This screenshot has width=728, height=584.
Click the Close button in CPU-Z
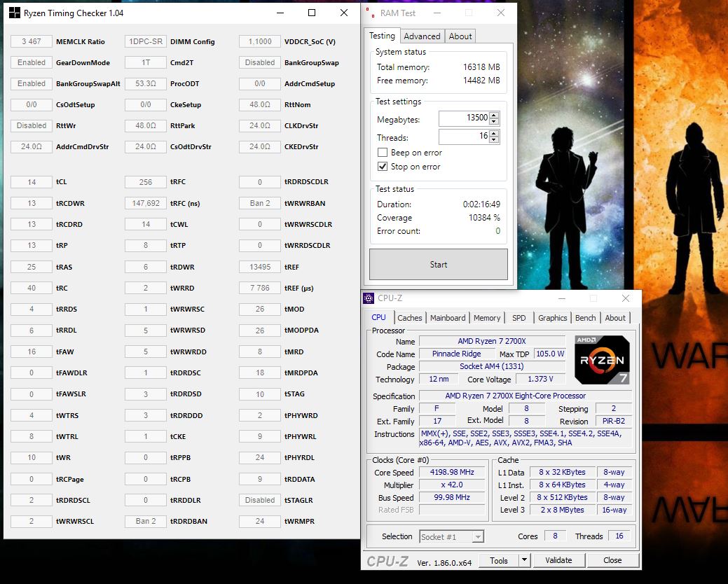pyautogui.click(x=612, y=560)
